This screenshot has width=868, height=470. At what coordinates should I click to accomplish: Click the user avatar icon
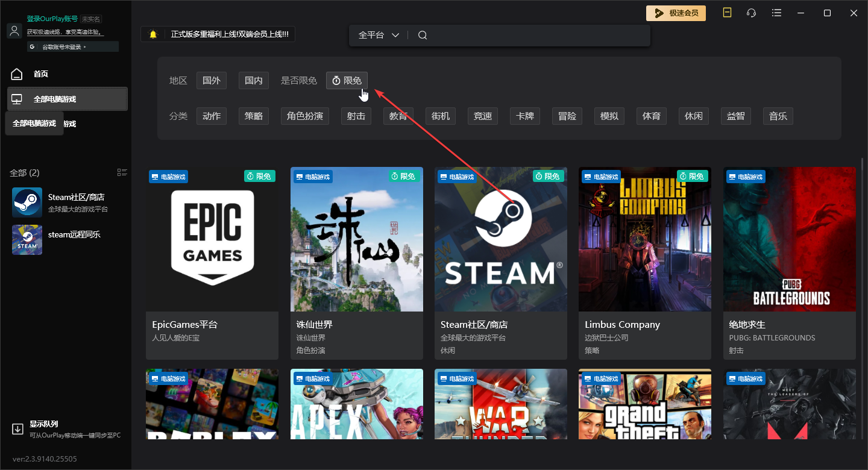tap(14, 31)
